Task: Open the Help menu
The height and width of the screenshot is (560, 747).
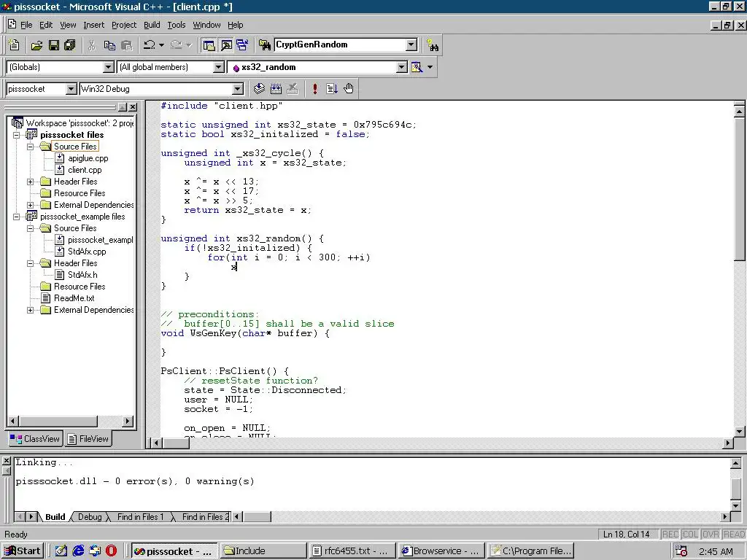Action: click(x=235, y=25)
